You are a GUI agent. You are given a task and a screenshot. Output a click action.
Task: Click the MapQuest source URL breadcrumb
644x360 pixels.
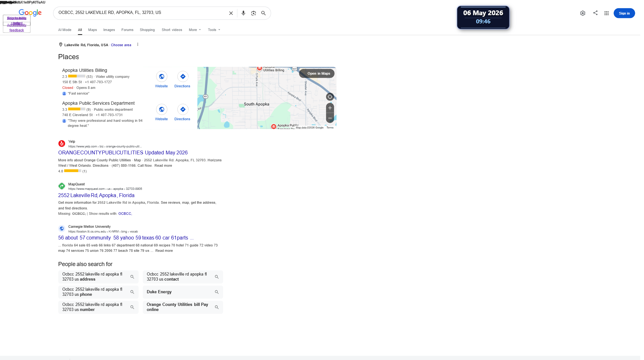click(x=105, y=189)
